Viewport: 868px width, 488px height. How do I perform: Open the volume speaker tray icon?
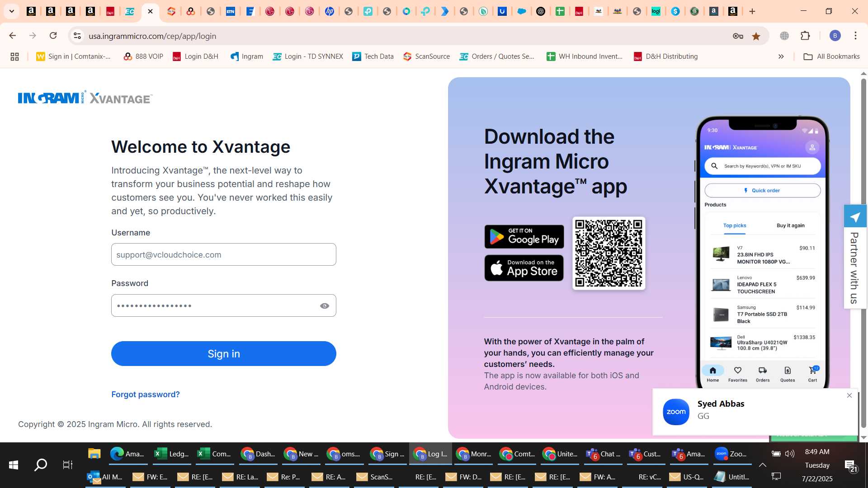point(790,454)
